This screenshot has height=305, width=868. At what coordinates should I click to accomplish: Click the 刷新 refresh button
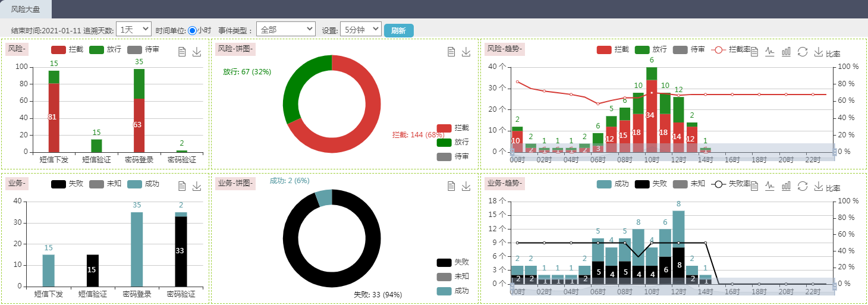click(x=399, y=31)
